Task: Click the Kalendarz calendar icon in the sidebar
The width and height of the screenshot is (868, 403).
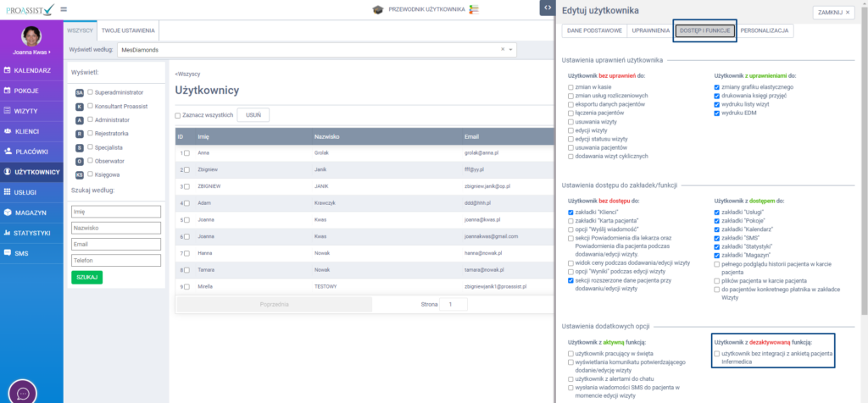Action: (8, 70)
